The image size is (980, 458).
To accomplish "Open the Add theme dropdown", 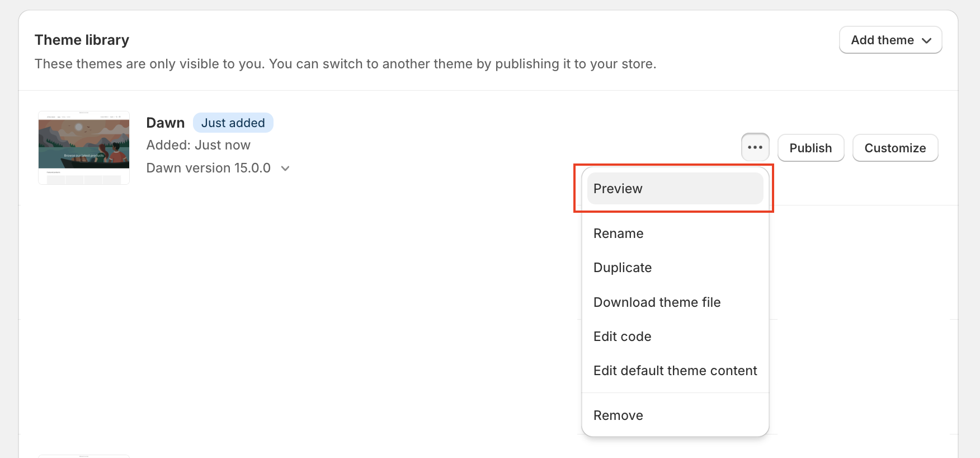I will click(x=891, y=40).
